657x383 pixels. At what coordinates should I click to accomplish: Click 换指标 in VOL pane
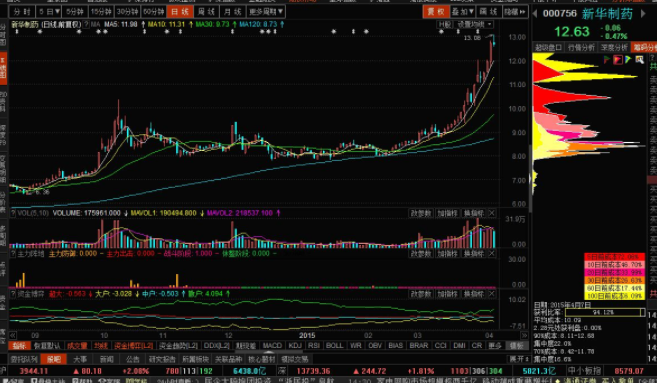tap(473, 213)
